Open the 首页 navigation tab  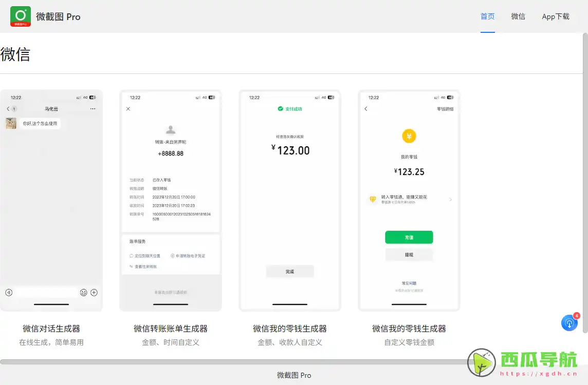(487, 16)
